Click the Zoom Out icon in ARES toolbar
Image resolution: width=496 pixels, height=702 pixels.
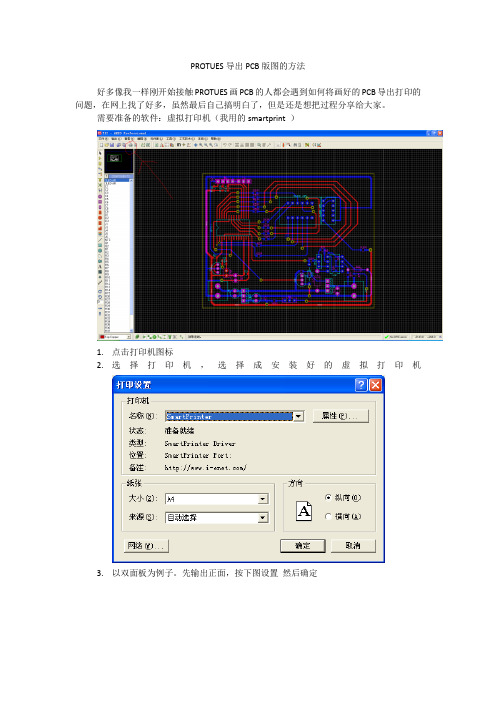click(206, 145)
